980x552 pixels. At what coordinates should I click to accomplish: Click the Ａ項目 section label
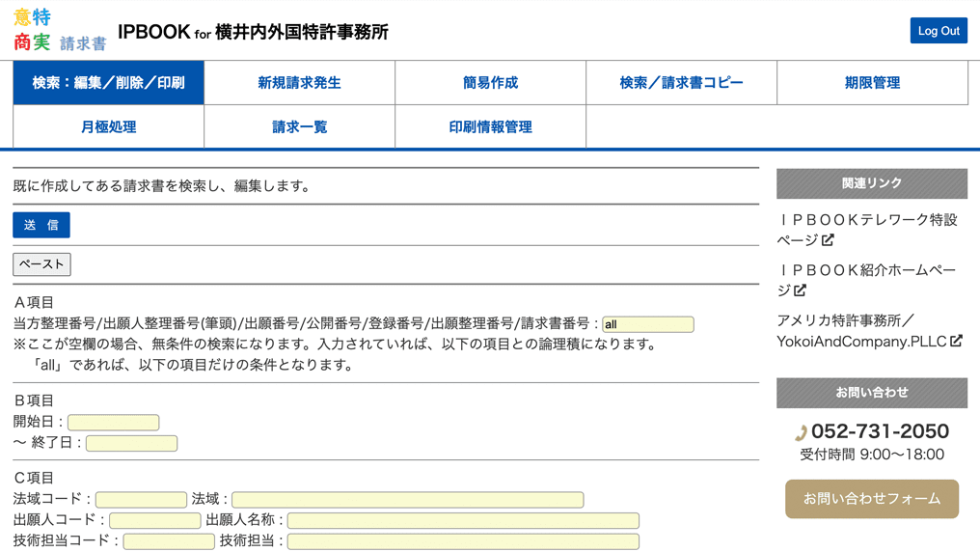click(34, 303)
